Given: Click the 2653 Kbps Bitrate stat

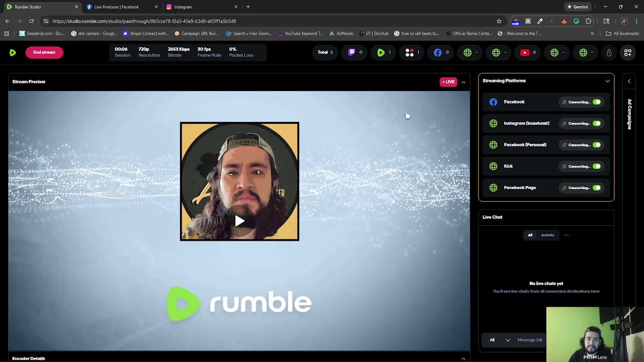Looking at the screenshot, I should (x=179, y=52).
